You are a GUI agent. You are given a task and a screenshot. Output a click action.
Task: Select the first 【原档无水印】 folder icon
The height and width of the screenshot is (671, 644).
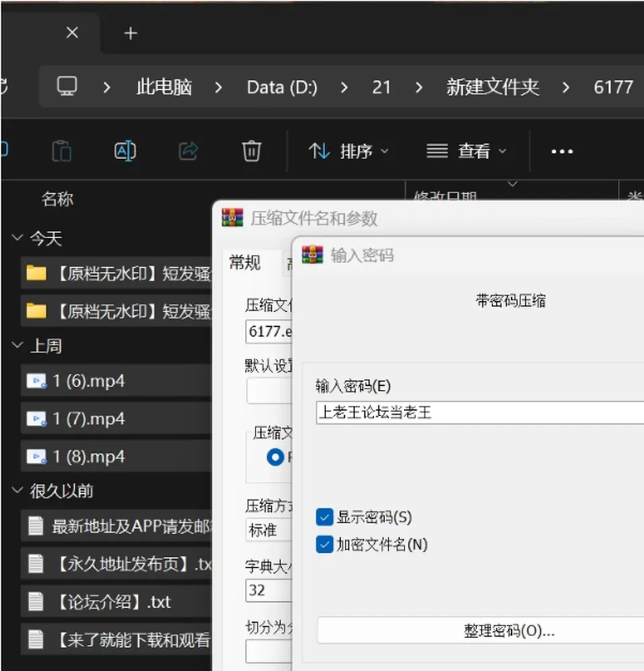point(36,273)
